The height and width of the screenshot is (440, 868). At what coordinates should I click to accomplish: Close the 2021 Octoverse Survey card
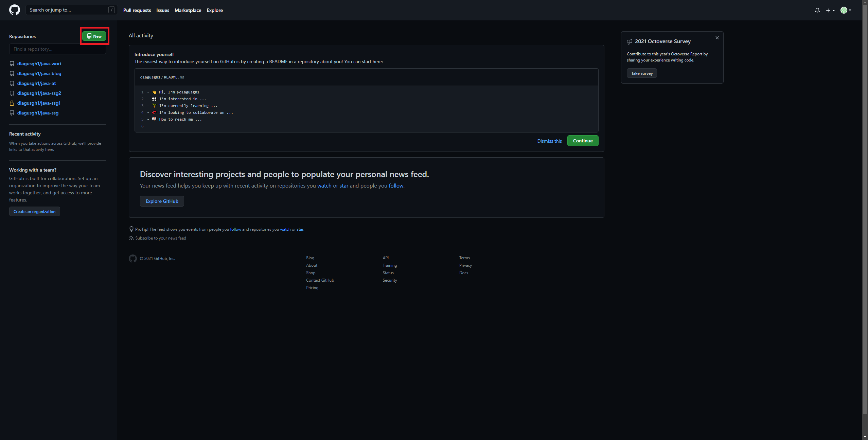coord(717,38)
